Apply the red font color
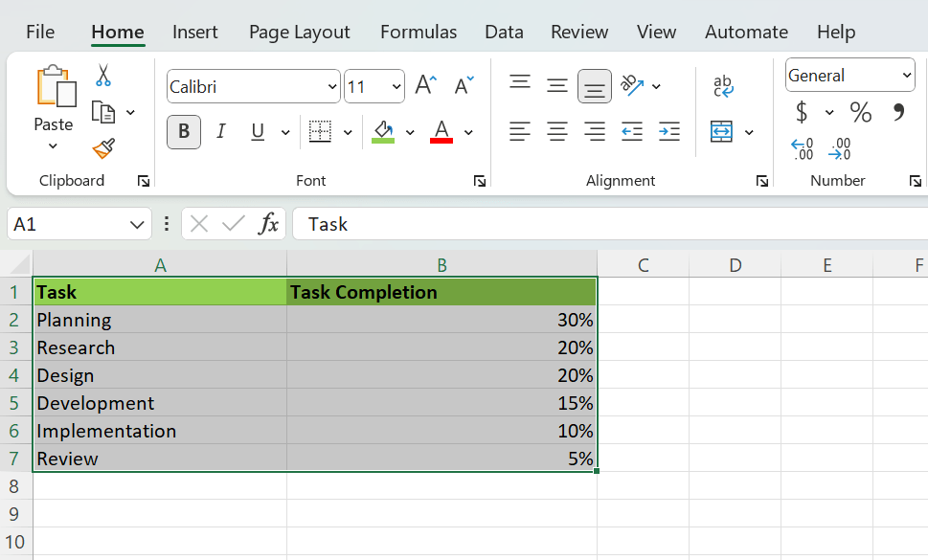Screen dimensions: 928x560 [x=441, y=131]
